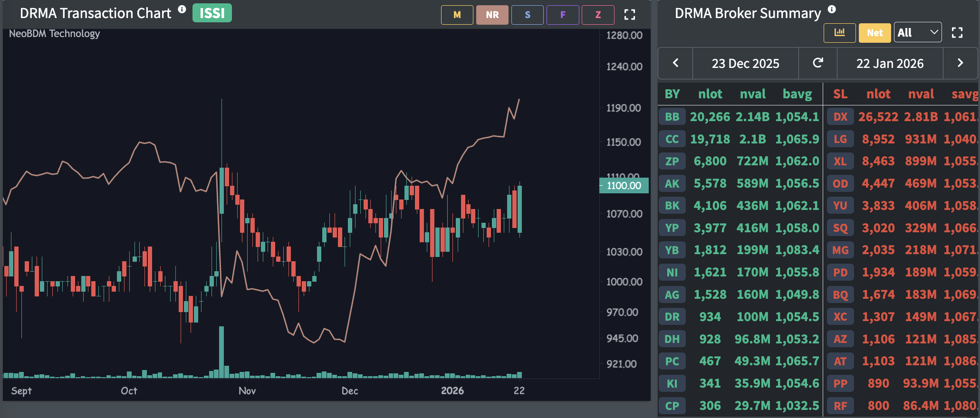Viewport: 980px width, 418px height.
Task: Switch the Broker Summary to Net mode
Action: click(x=874, y=33)
